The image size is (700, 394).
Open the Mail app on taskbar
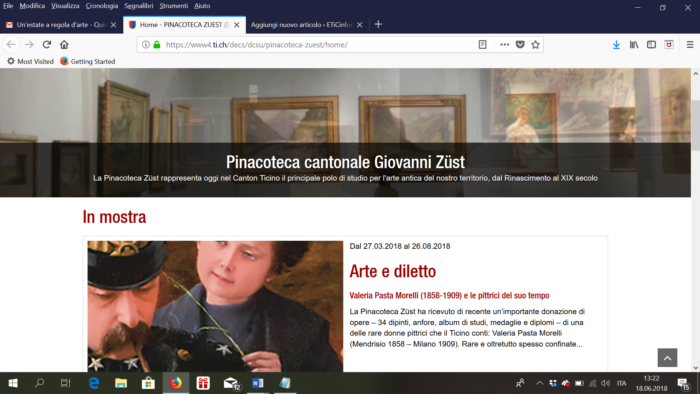[231, 383]
